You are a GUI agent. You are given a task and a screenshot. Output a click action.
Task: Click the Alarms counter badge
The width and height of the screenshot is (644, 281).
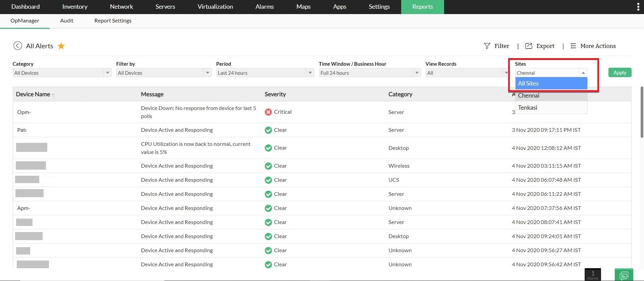(593, 275)
